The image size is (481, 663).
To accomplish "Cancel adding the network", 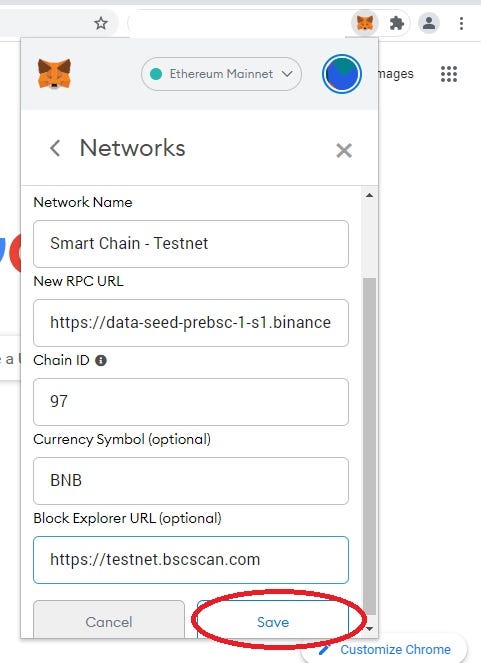I will click(109, 621).
